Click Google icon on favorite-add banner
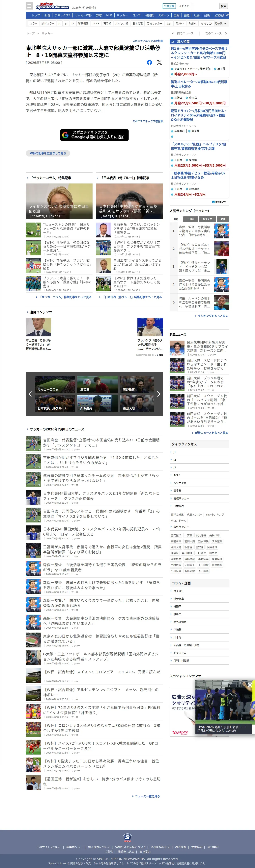The image size is (255, 868). (65, 135)
